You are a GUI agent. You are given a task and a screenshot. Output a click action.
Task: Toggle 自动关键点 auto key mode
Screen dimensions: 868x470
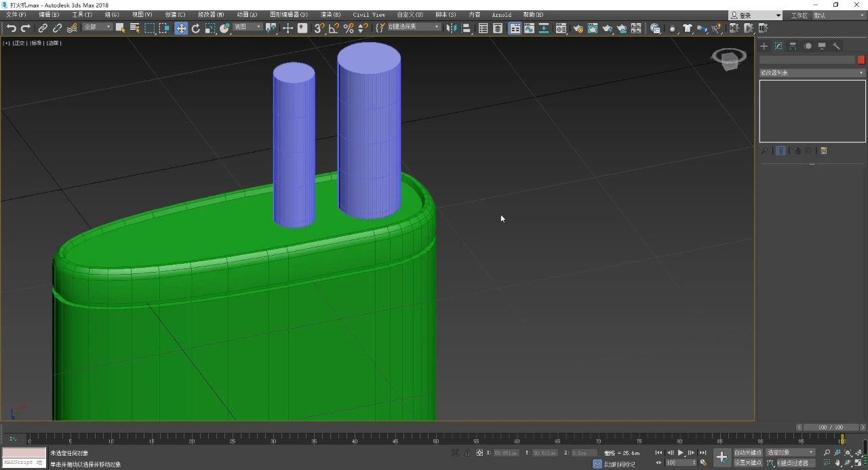tap(748, 452)
